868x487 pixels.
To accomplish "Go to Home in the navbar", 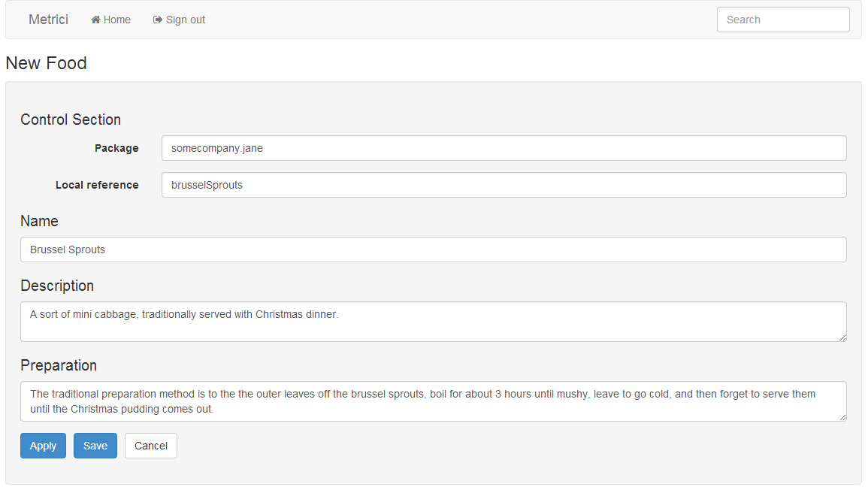I will (x=110, y=20).
